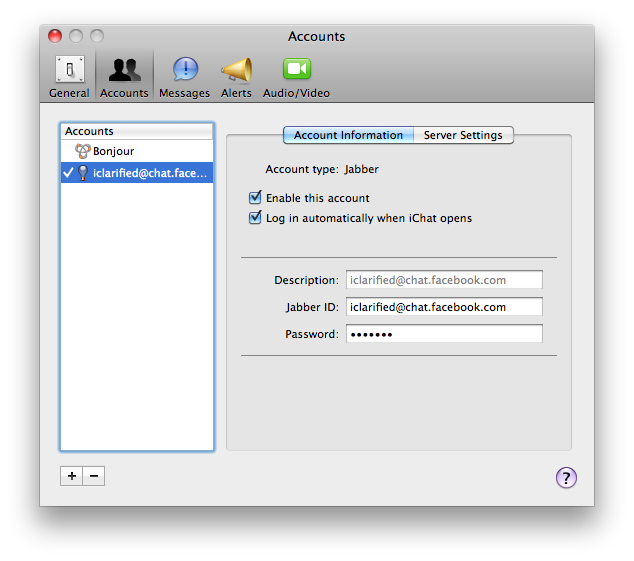
Task: Click the Jabber ID field
Action: click(x=444, y=307)
